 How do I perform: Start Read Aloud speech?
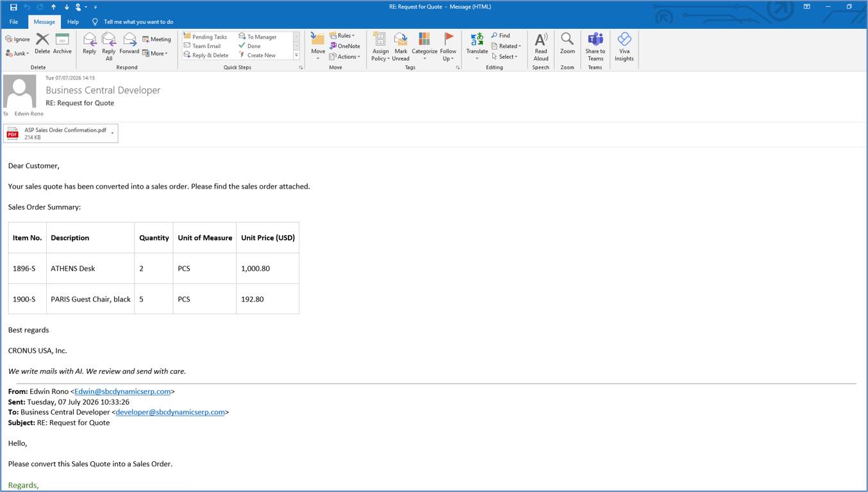point(541,46)
